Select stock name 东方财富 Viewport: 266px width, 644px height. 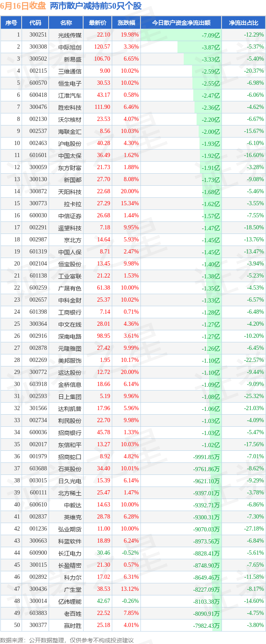[70, 167]
